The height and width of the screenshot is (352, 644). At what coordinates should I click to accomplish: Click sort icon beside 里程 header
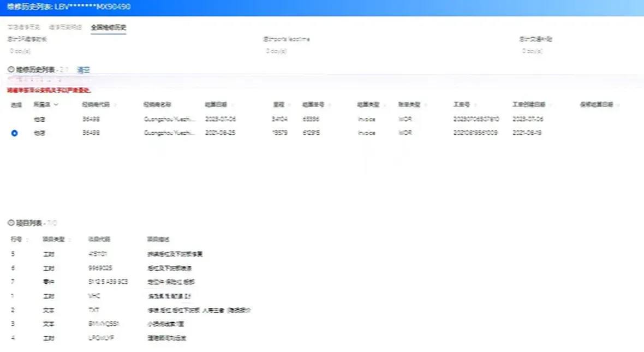point(290,105)
